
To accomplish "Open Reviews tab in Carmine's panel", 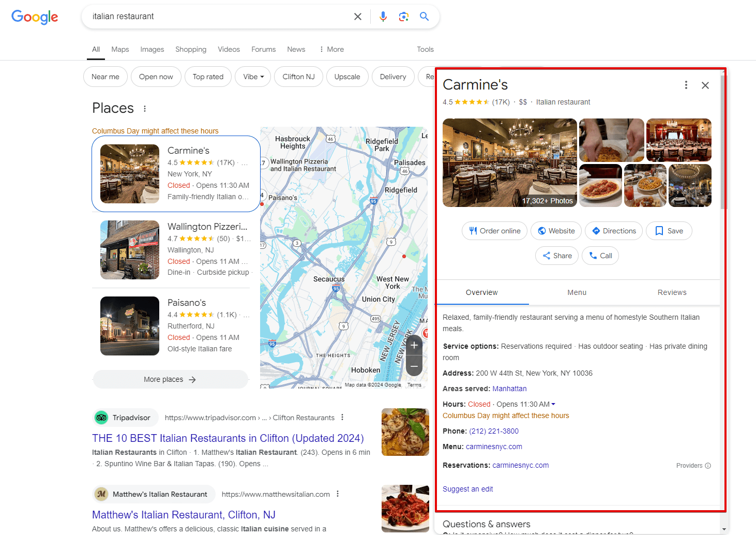I will click(x=672, y=292).
